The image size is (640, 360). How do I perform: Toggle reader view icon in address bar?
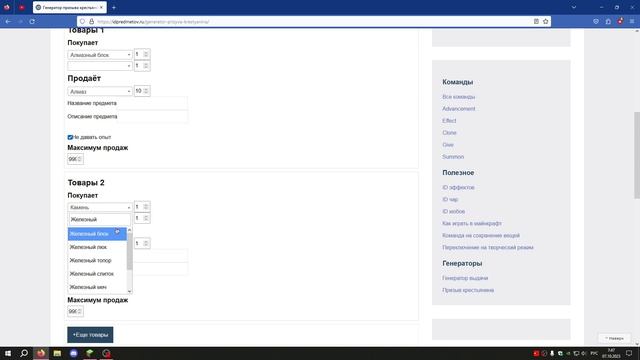pyautogui.click(x=536, y=21)
